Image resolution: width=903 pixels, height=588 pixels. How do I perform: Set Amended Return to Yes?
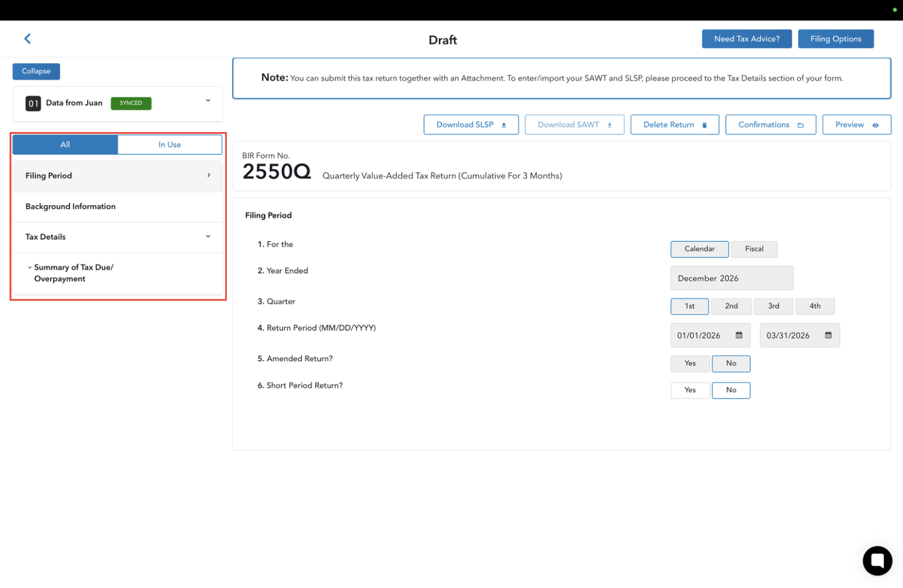pos(690,364)
